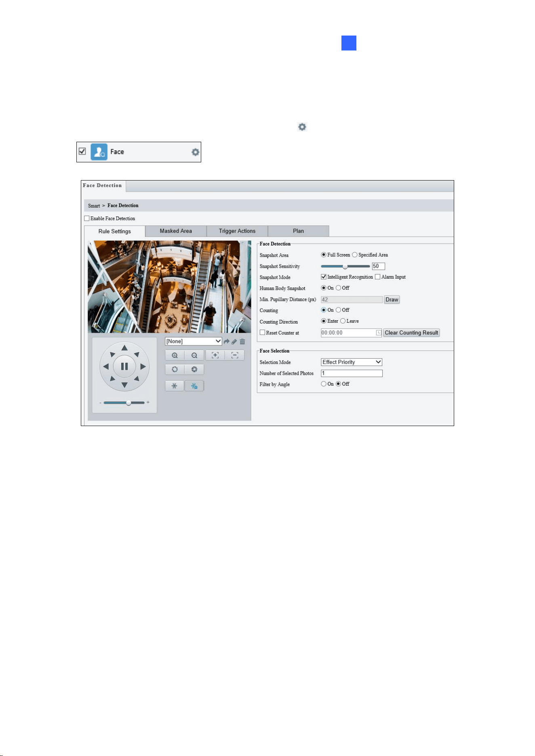Pause PTZ movement with center button
The height and width of the screenshot is (756, 535).
(124, 366)
